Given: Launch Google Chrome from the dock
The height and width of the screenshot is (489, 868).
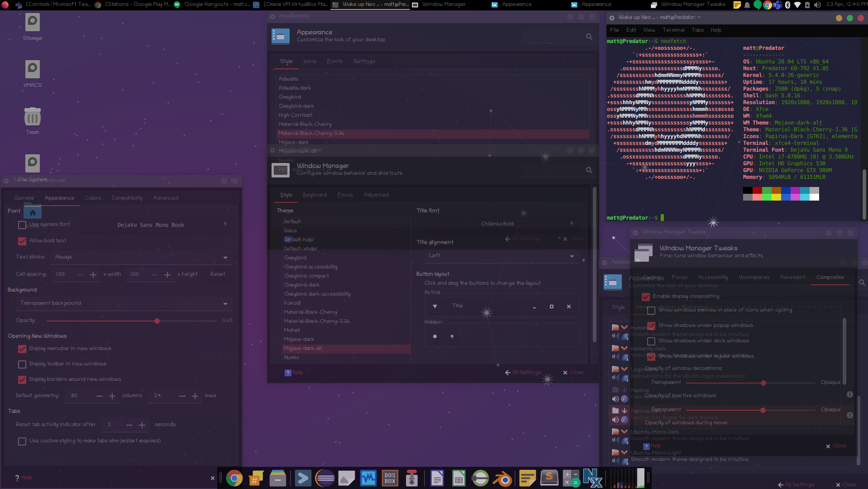Looking at the screenshot, I should coord(234,478).
